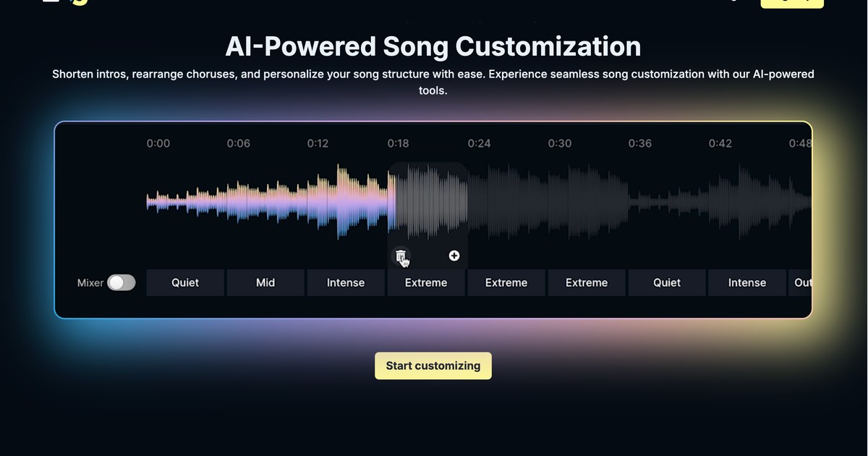The height and width of the screenshot is (456, 868).
Task: Select the Quiet segment starting at 0:36
Action: (x=667, y=283)
